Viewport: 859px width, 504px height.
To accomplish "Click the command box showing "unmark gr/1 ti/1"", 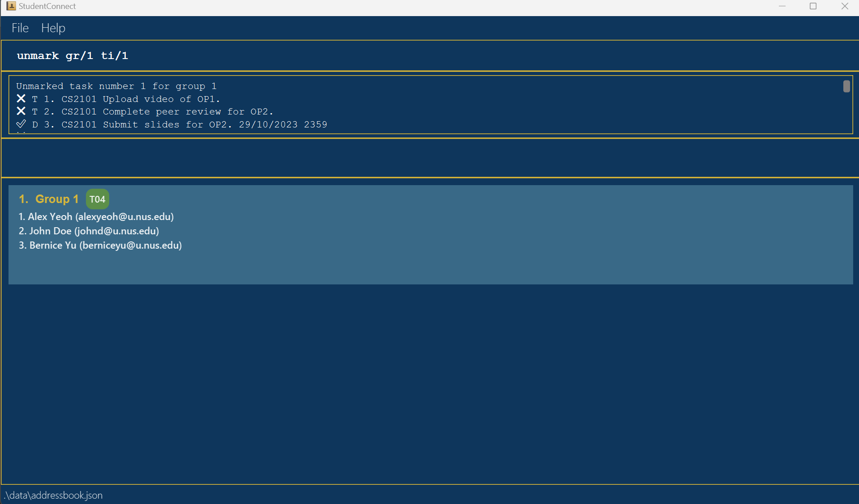I will coord(72,55).
